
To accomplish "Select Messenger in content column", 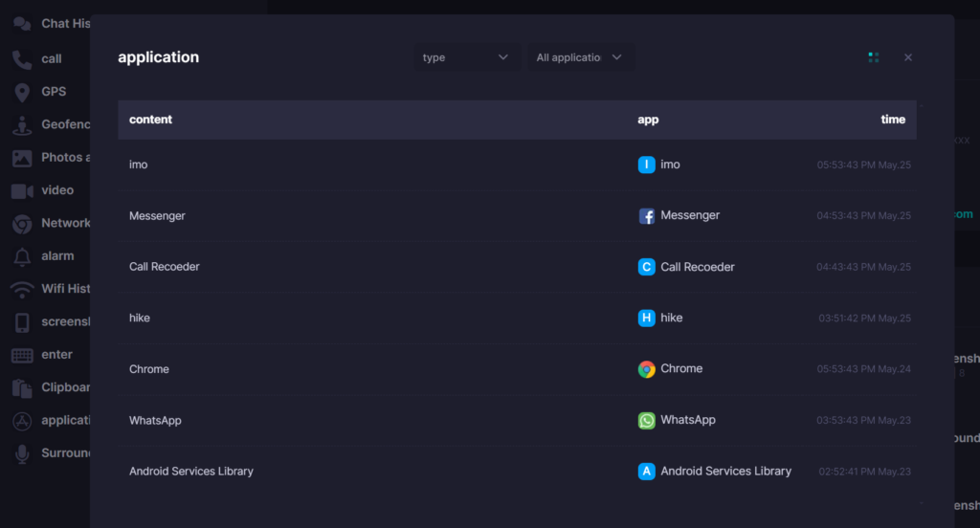I will [x=157, y=215].
